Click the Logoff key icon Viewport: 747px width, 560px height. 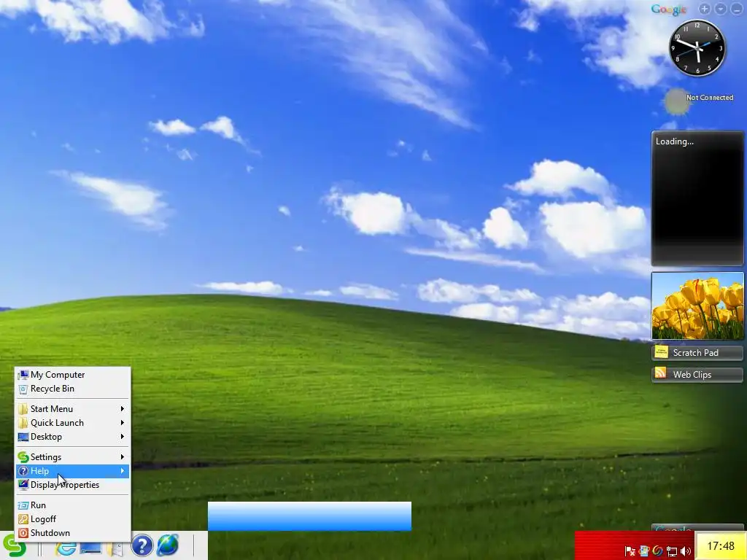(x=23, y=519)
